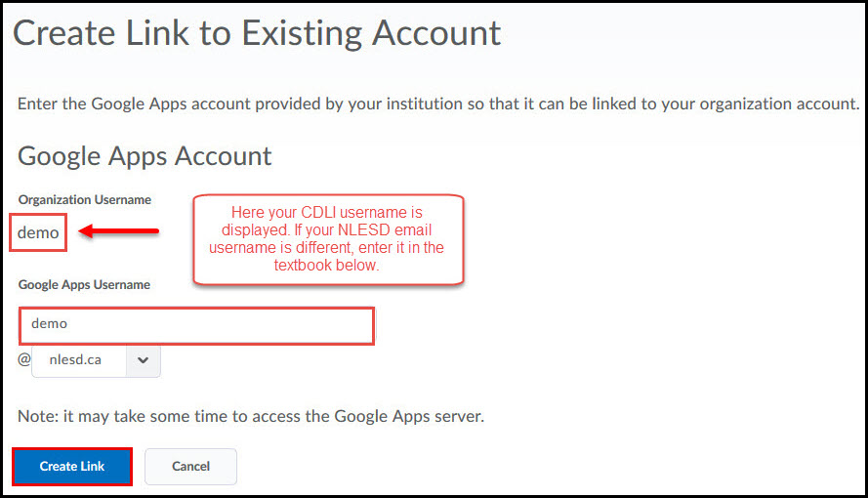Click the Google Apps Username label
The image size is (868, 498).
click(x=84, y=285)
